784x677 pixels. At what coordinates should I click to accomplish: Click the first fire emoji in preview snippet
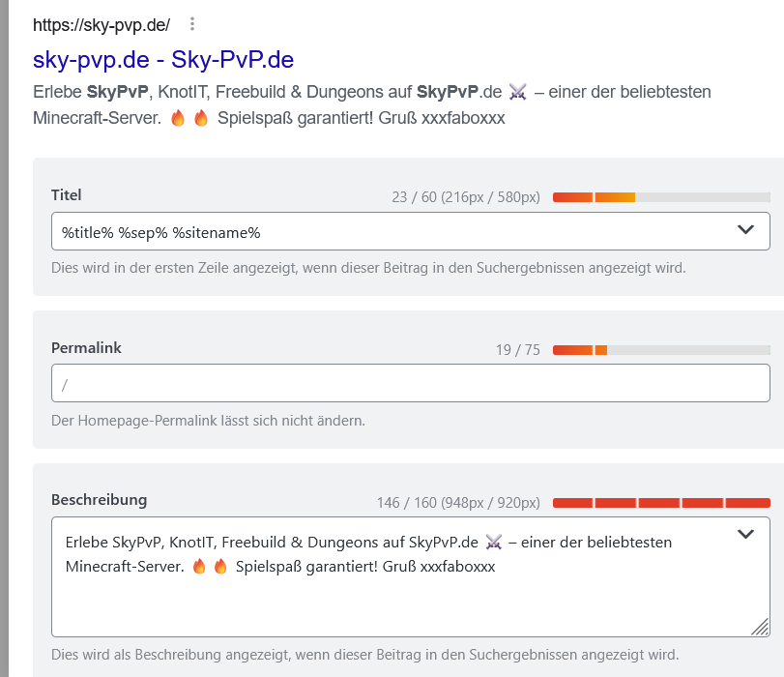[x=178, y=119]
